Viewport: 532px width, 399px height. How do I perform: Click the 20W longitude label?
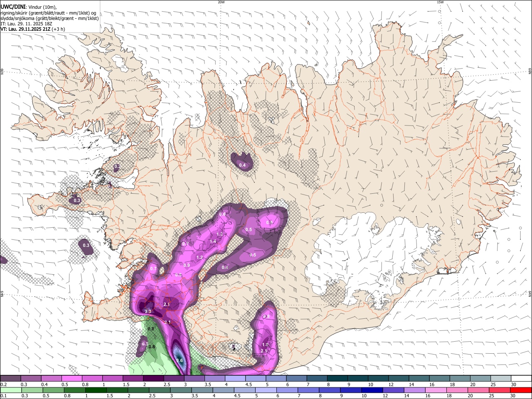[x=221, y=2]
